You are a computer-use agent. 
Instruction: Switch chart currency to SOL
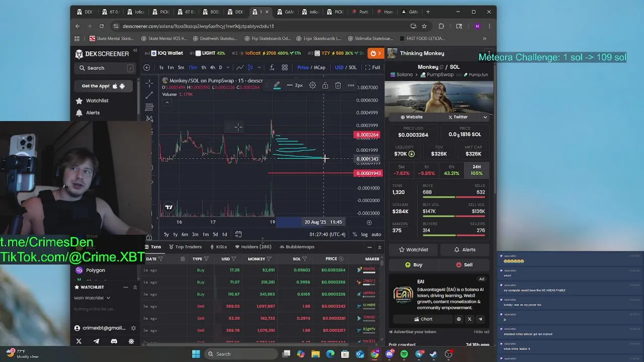tap(353, 67)
